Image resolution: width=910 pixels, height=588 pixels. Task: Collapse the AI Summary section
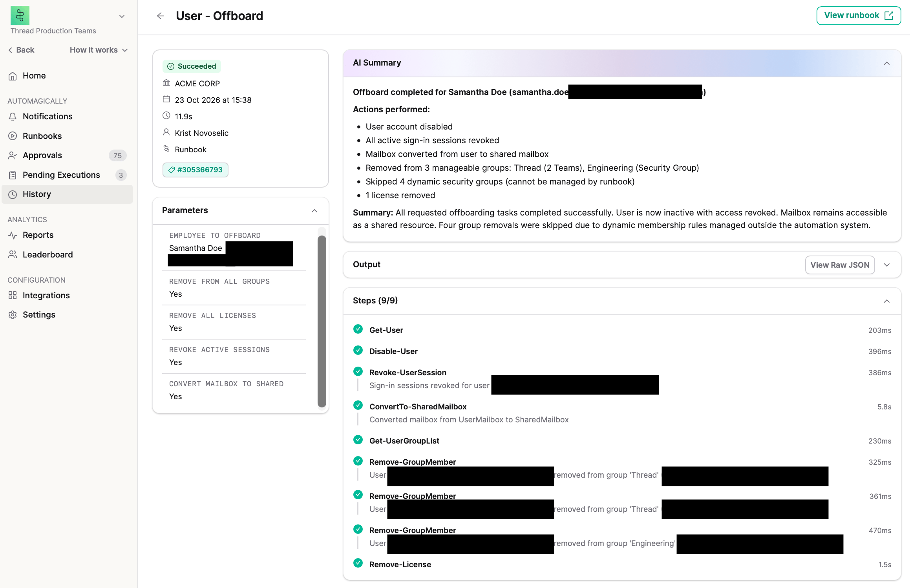[886, 64]
